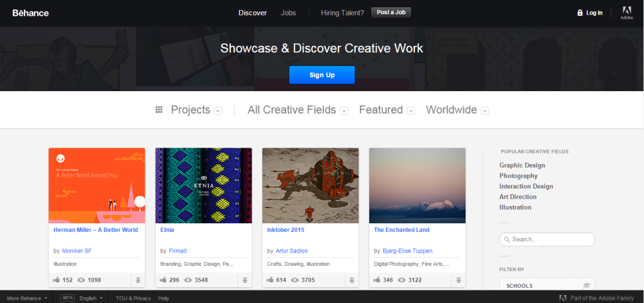Open the Projects dropdown
644x303 pixels.
[218, 111]
